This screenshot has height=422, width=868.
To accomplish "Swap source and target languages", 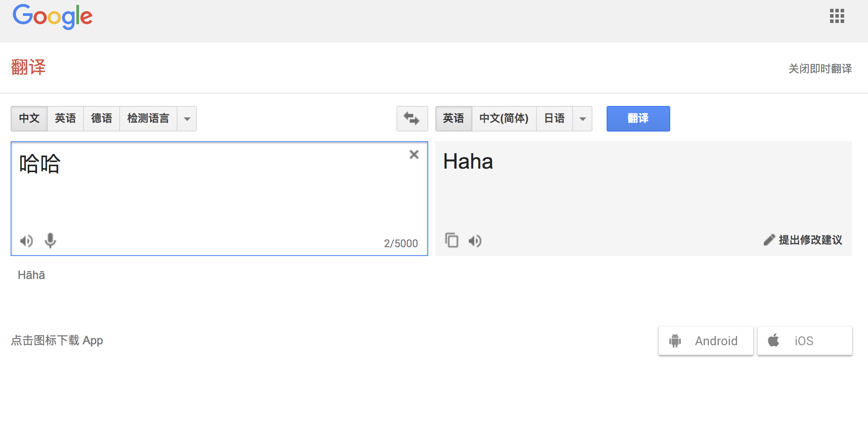I will (x=412, y=118).
